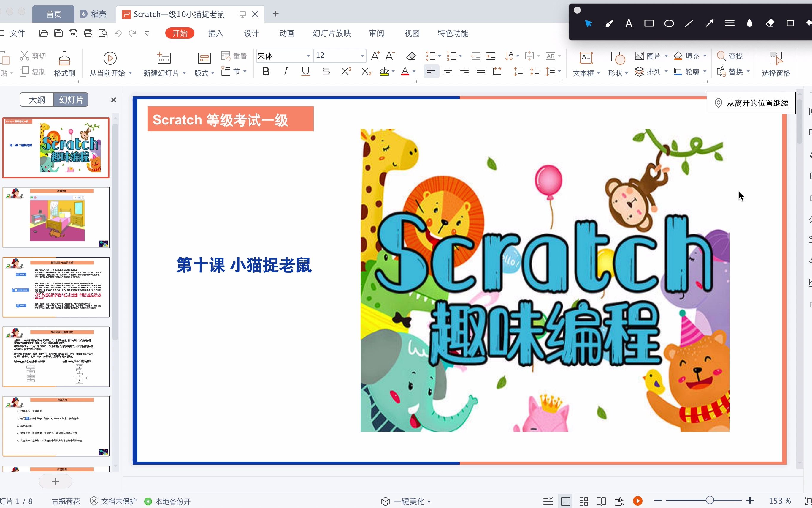Set left text alignment

[431, 72]
